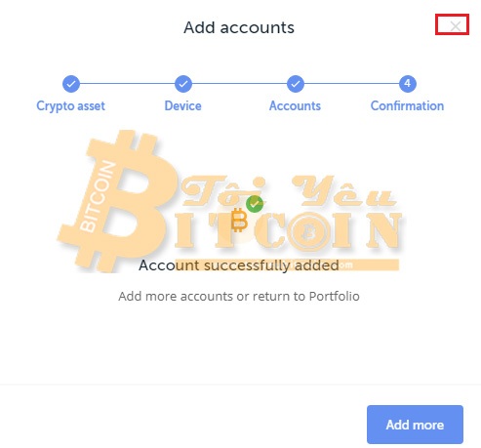Click progress line between Accounts and Confirmation
Screen dimensions: 481x448
click(351, 84)
